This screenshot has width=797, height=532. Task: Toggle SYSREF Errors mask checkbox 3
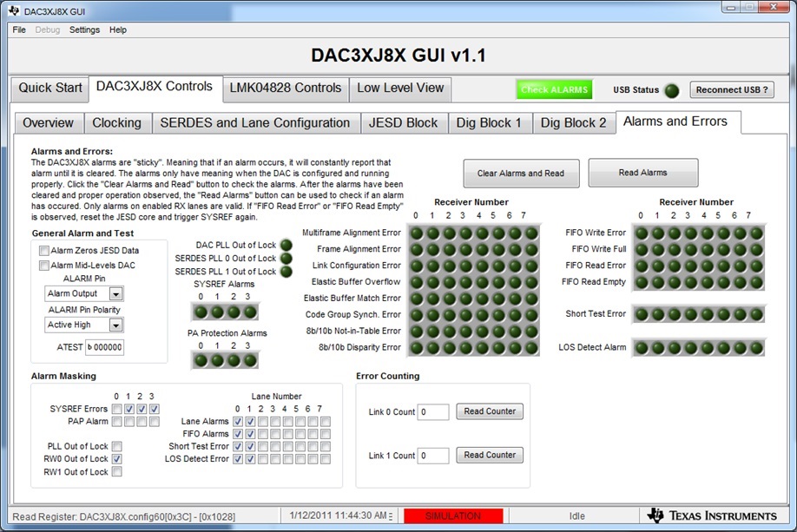click(155, 409)
